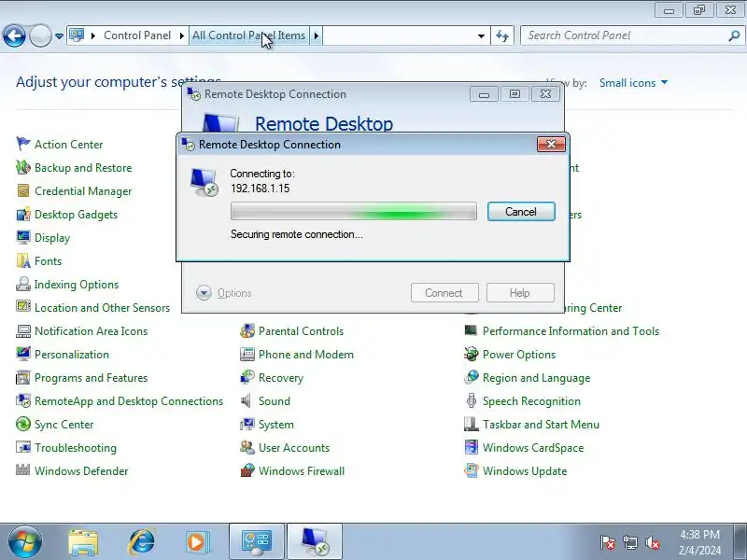Image resolution: width=747 pixels, height=560 pixels.
Task: Click the search magnifier icon
Action: point(734,35)
